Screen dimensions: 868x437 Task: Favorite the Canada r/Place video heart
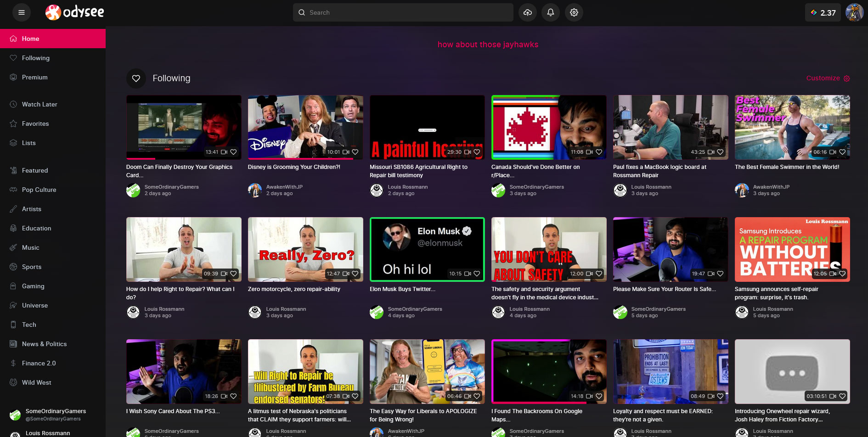click(599, 152)
